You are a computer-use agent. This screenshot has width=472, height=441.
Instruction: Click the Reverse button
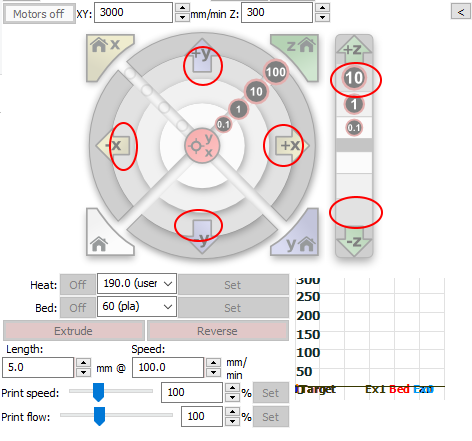coord(218,331)
